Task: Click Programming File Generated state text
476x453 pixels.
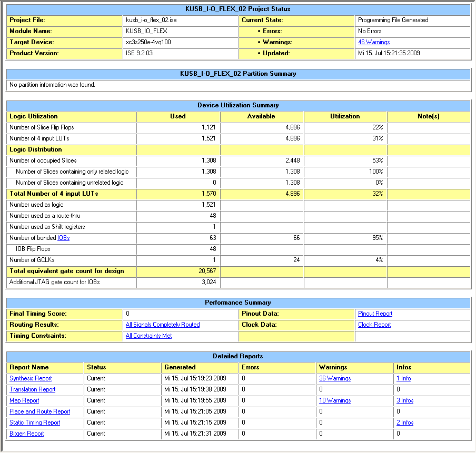Action: click(x=393, y=20)
